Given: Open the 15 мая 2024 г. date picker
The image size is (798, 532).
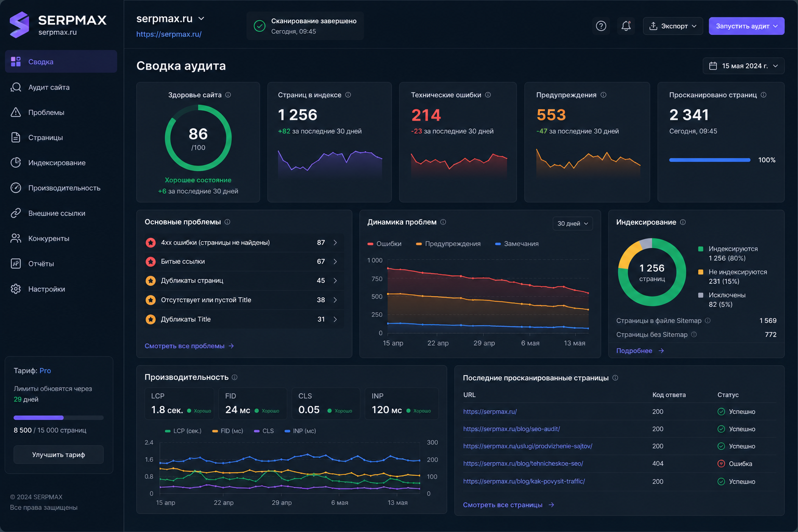Looking at the screenshot, I should pos(743,66).
